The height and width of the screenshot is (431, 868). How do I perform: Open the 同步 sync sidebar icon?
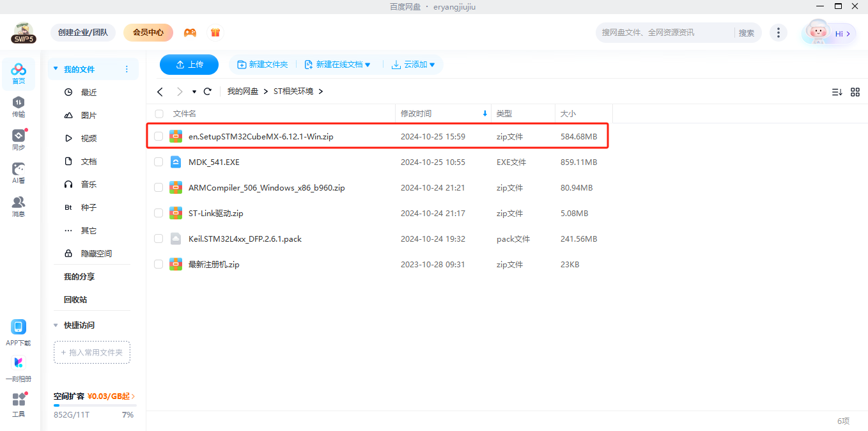[19, 140]
